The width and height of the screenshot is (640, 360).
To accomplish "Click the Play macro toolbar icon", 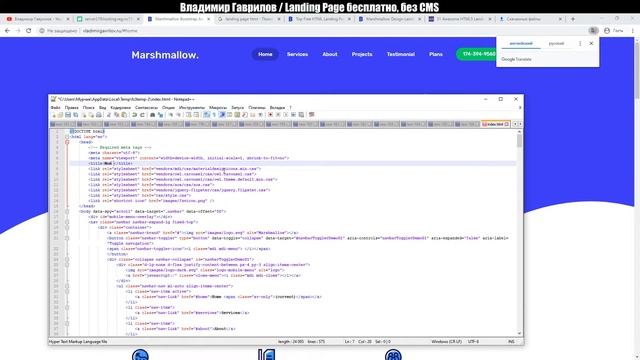I will 286,115.
